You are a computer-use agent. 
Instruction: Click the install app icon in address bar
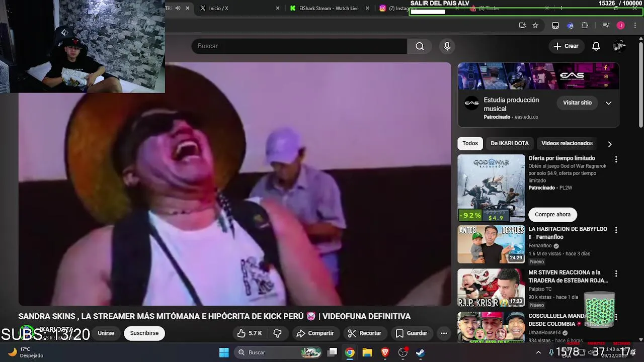point(522,25)
